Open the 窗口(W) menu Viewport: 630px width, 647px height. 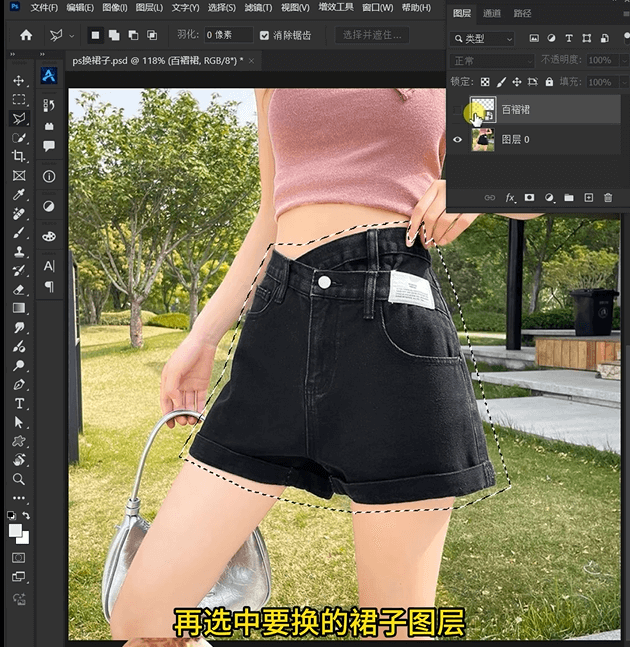pos(377,8)
